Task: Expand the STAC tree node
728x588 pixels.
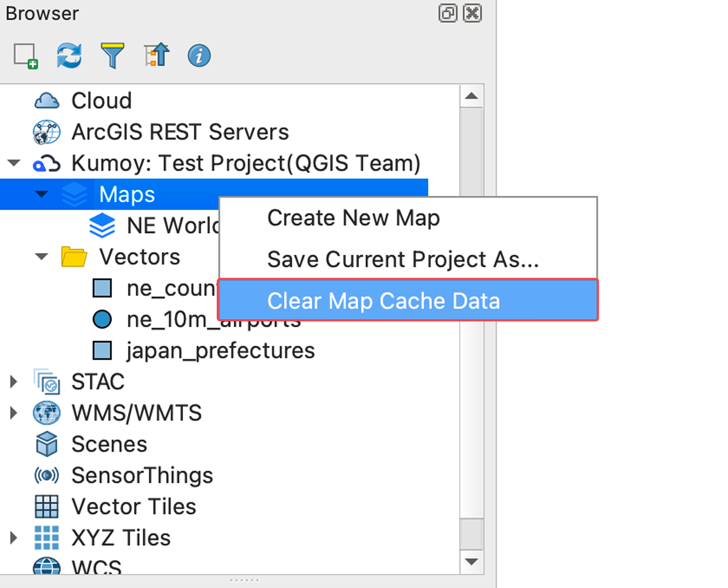Action: (x=14, y=381)
